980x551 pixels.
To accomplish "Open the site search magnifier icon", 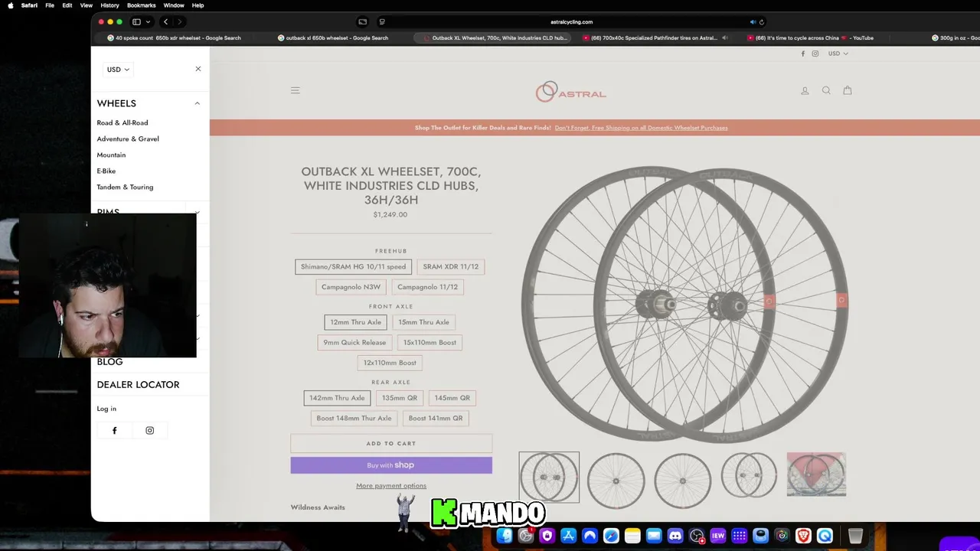I will pyautogui.click(x=826, y=90).
